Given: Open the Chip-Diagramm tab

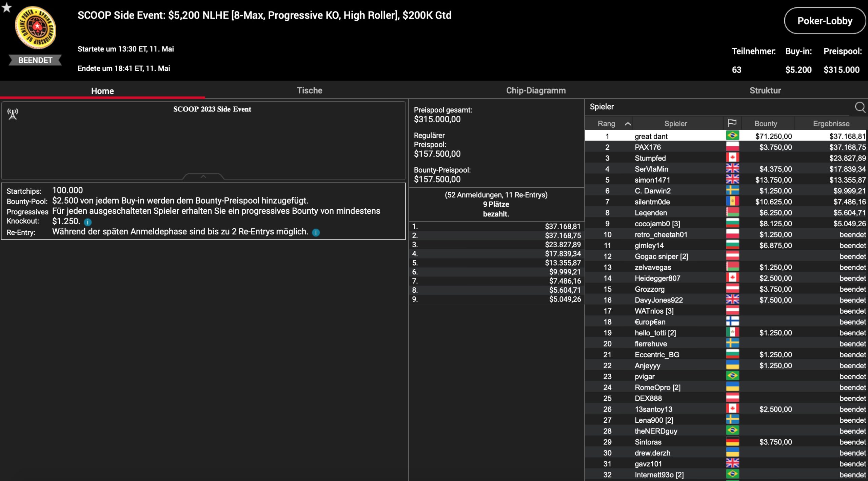Looking at the screenshot, I should [536, 90].
